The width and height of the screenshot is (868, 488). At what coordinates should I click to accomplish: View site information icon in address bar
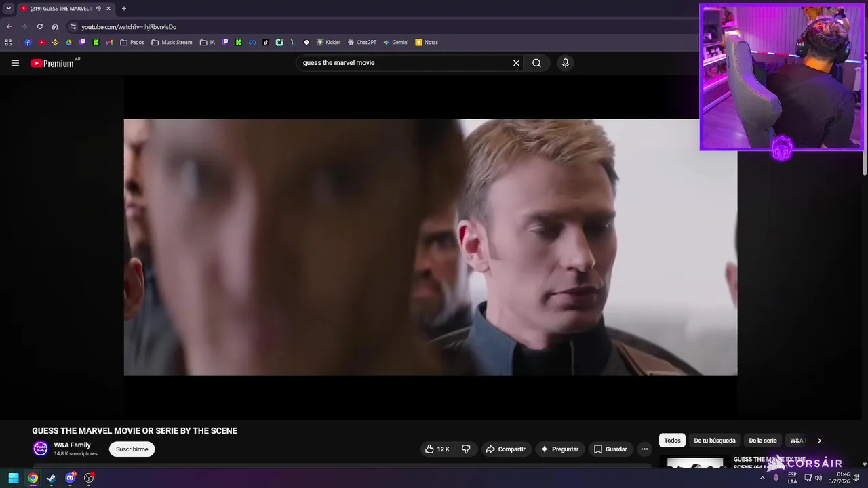pyautogui.click(x=73, y=27)
